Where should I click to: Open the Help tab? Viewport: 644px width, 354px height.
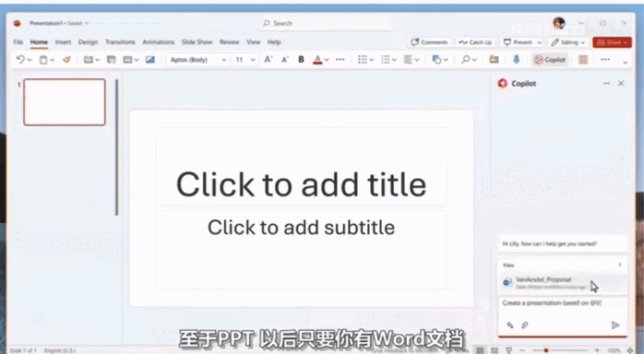(x=274, y=41)
